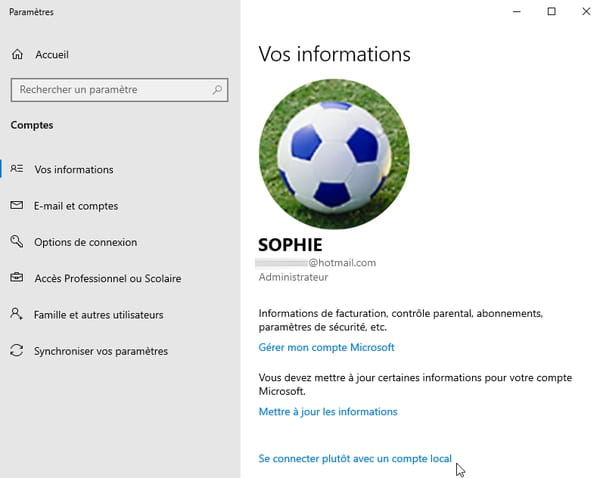Open the Accueil home page

click(52, 55)
